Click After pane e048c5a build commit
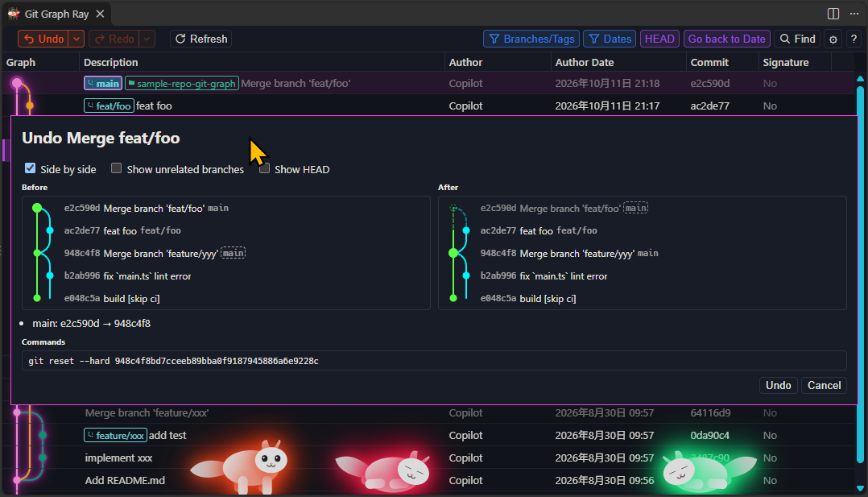868x497 pixels. 528,299
